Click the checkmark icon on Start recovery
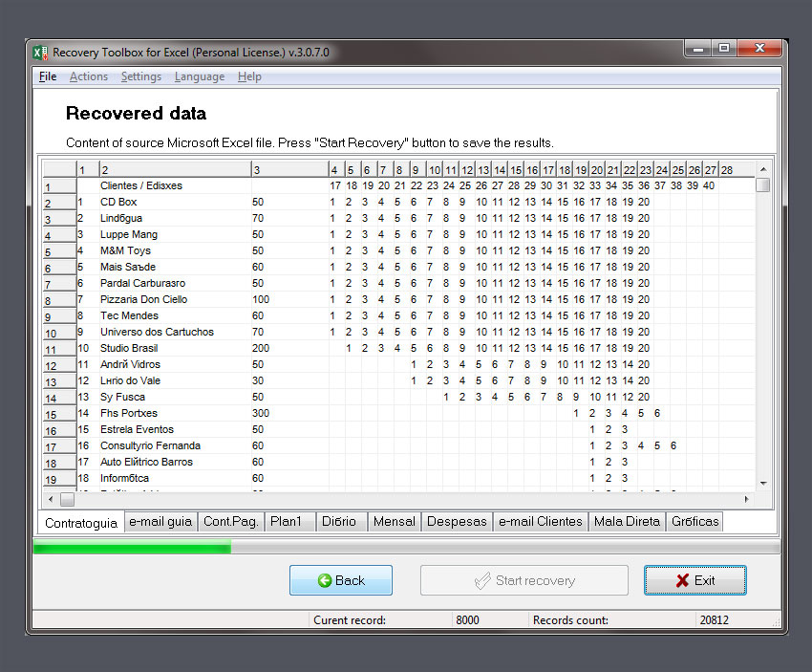 coord(482,580)
